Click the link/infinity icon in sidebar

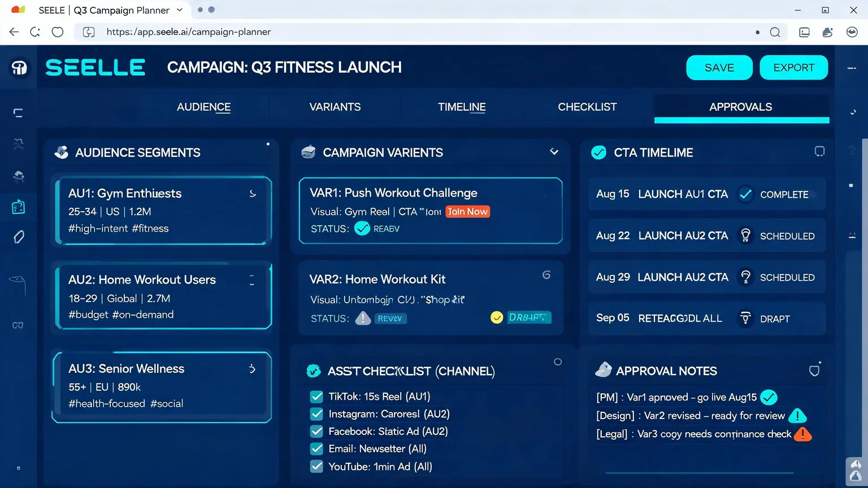click(x=18, y=325)
